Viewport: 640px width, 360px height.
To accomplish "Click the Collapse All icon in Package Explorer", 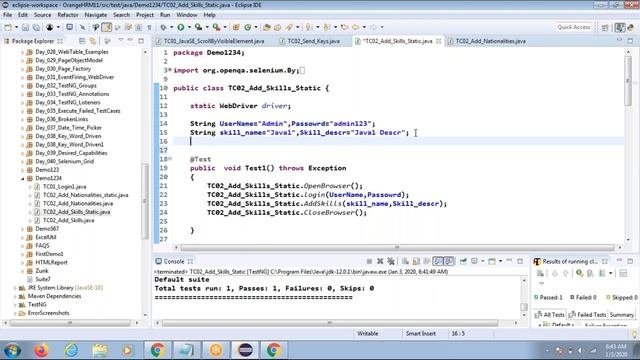I will point(82,41).
